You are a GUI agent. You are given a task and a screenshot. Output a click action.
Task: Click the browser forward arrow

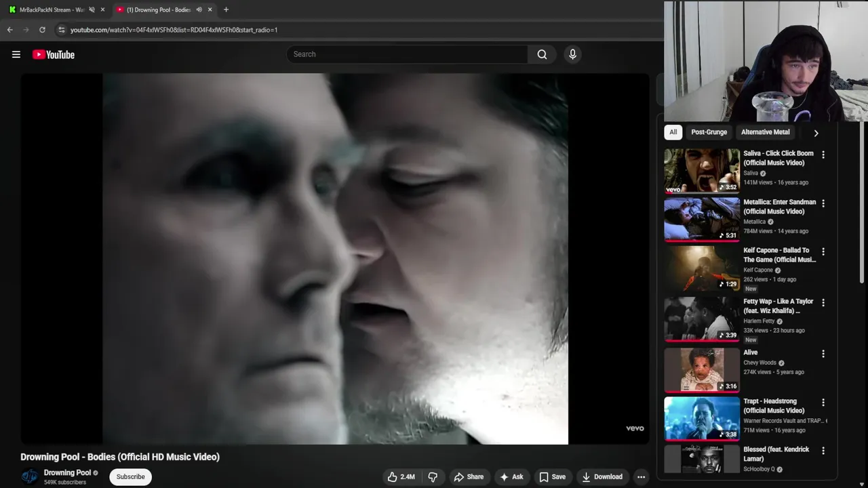click(26, 30)
